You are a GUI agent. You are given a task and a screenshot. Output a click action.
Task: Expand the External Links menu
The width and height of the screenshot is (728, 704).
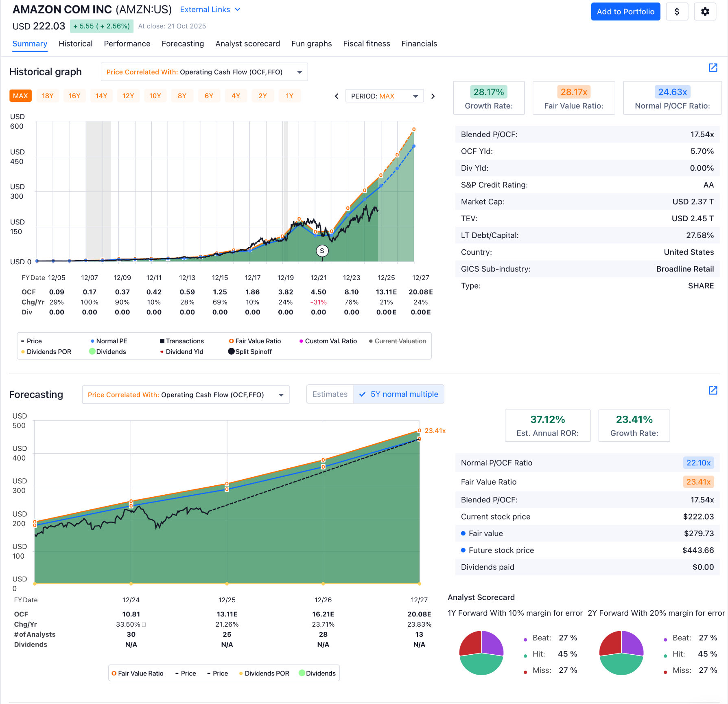(210, 9)
